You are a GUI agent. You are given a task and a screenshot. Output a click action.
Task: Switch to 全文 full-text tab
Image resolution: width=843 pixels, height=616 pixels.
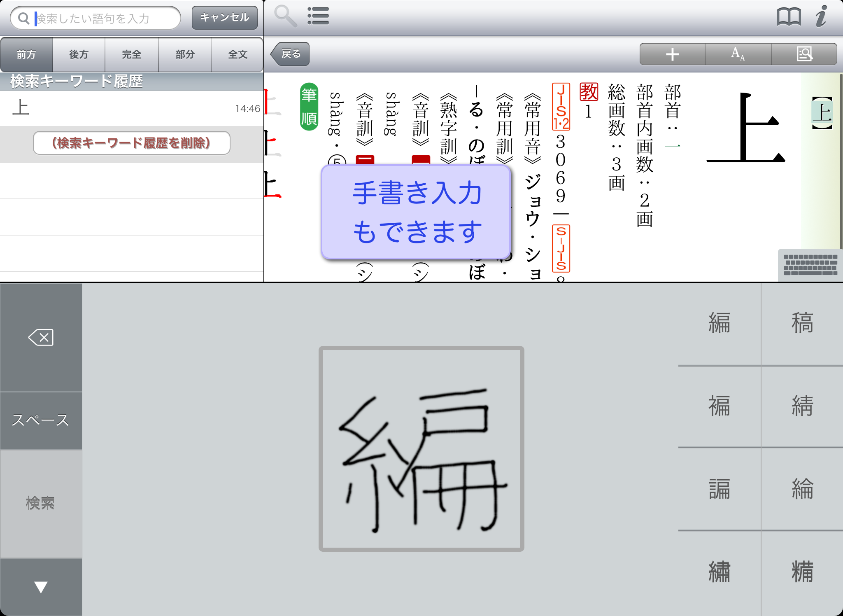point(238,54)
